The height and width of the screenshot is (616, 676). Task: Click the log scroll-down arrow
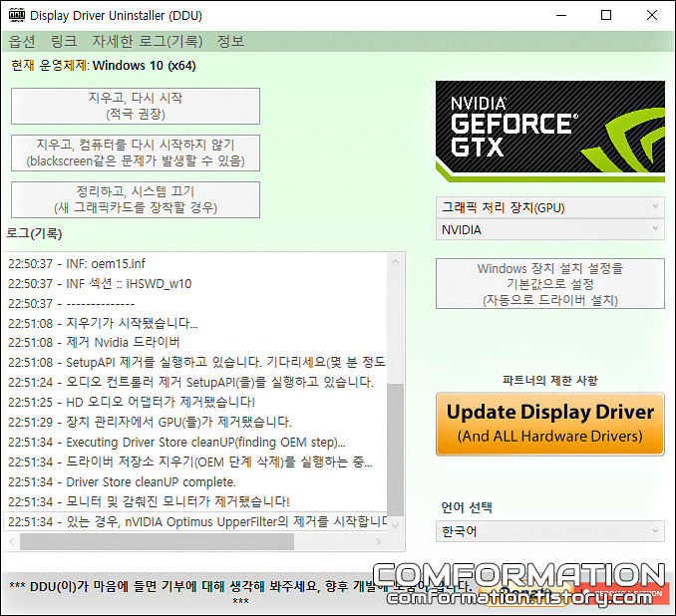pyautogui.click(x=396, y=524)
